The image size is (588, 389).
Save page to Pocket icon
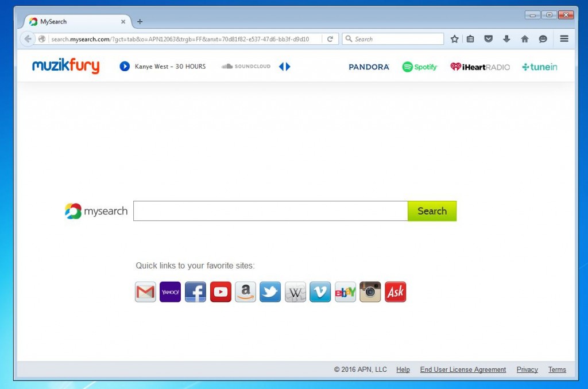[488, 39]
